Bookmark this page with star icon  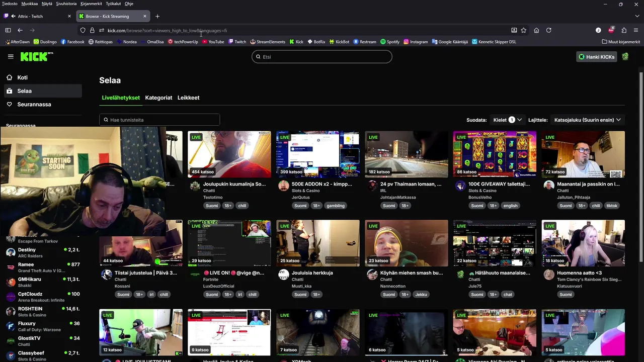524,30
